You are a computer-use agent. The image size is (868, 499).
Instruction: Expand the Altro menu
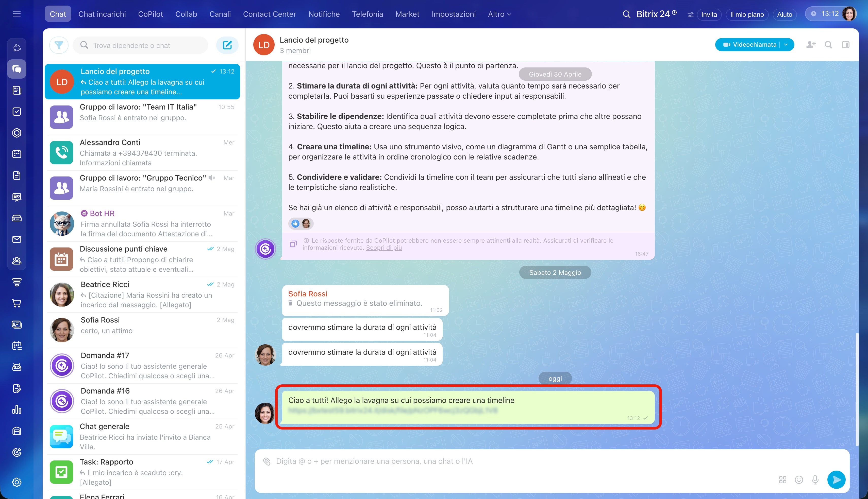[x=500, y=14]
